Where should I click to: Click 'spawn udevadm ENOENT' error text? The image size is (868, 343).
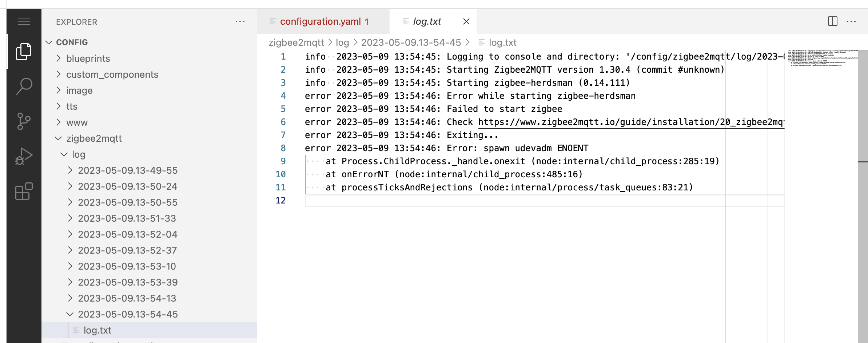536,148
